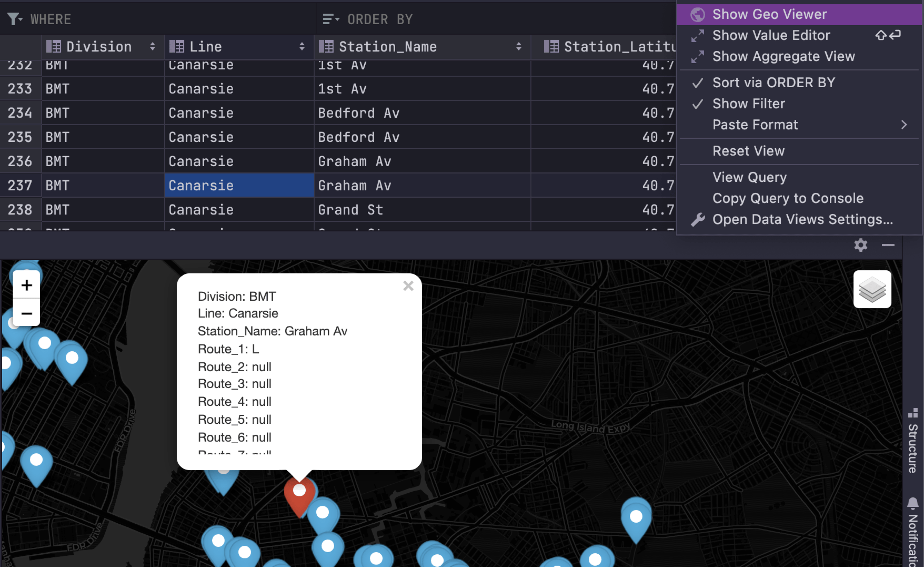Close the Graham Av station popup
The image size is (924, 567).
408,286
